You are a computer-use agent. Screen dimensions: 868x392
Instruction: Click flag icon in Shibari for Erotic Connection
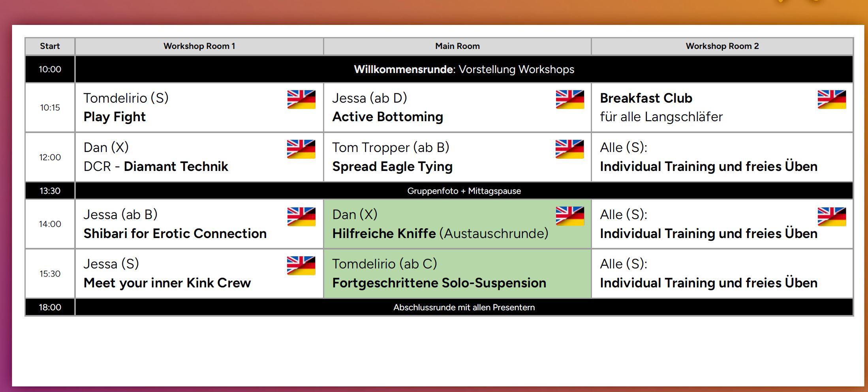(x=301, y=216)
